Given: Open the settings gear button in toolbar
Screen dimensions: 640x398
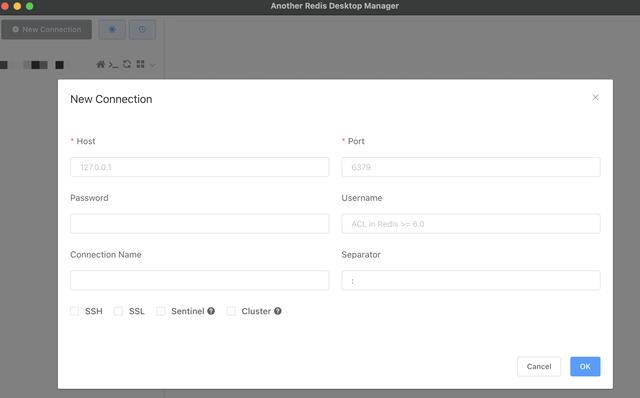Looking at the screenshot, I should tap(112, 29).
